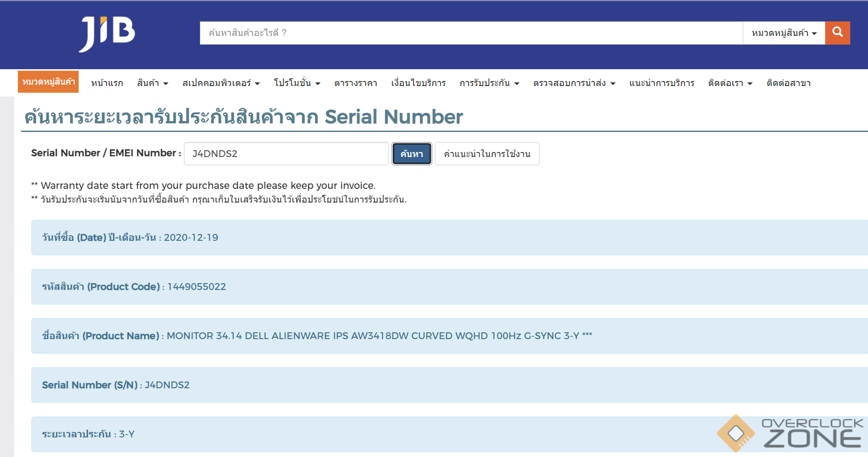
Task: Select the purchase date 2020-12-19 text
Action: click(191, 238)
